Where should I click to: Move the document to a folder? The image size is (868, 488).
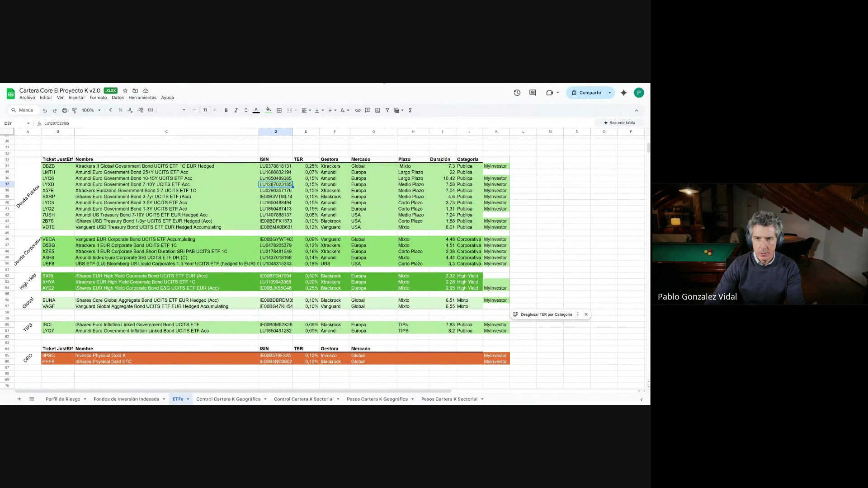click(135, 90)
